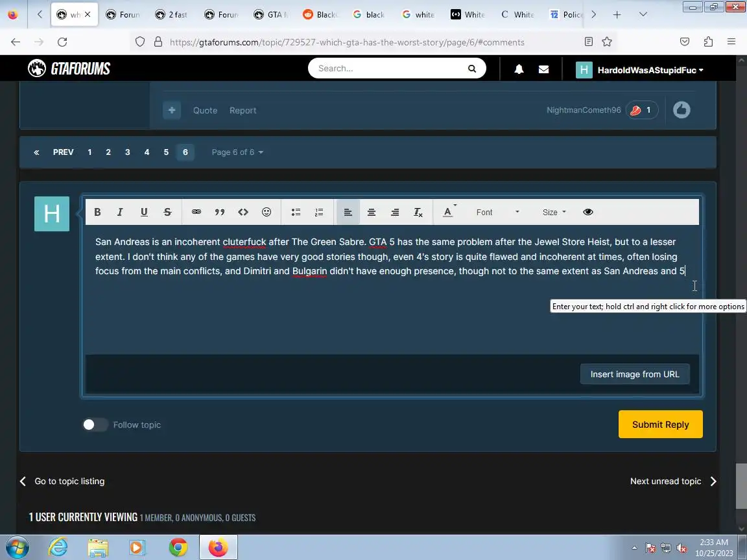Viewport: 747px width, 560px height.
Task: Jump to first page with double chevron
Action: point(36,152)
